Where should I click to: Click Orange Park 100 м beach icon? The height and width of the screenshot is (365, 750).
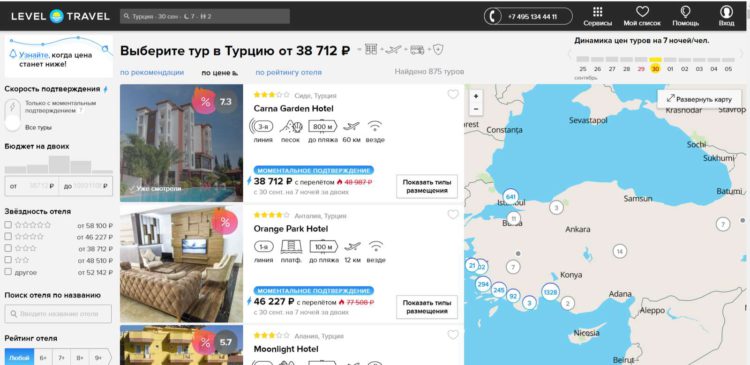click(323, 247)
